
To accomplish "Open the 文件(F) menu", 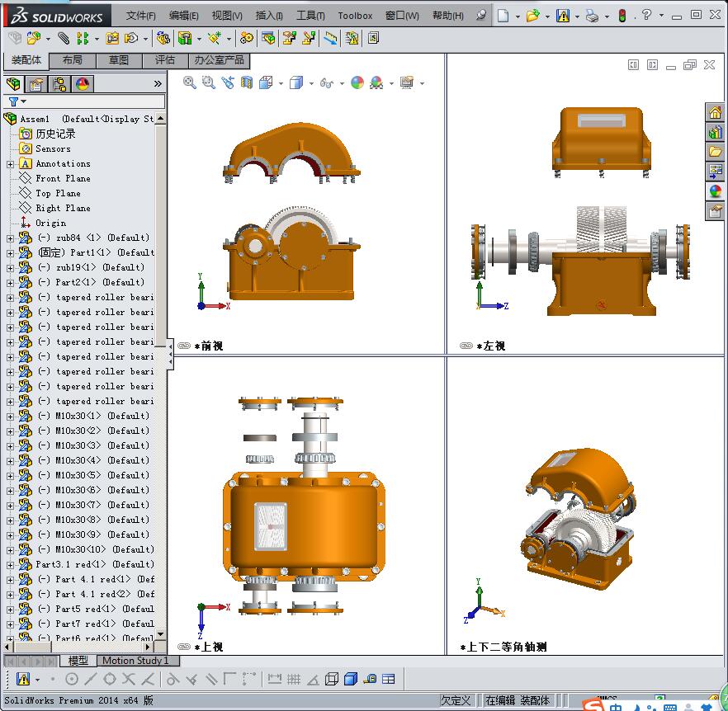I will click(x=140, y=16).
